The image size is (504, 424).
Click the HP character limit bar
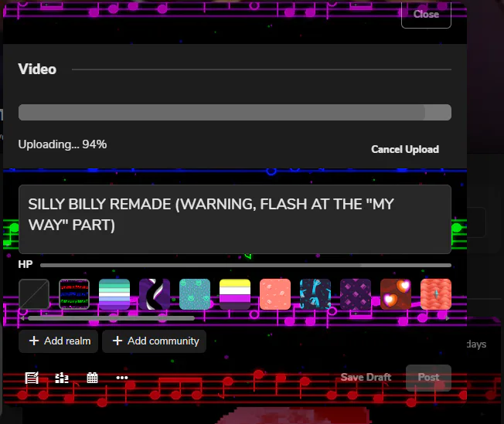click(246, 266)
